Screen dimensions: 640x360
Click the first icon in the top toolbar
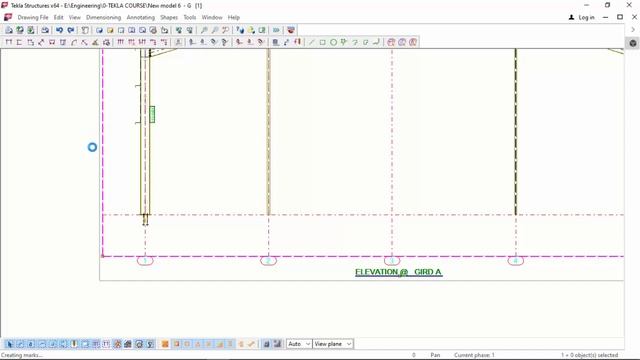point(9,30)
